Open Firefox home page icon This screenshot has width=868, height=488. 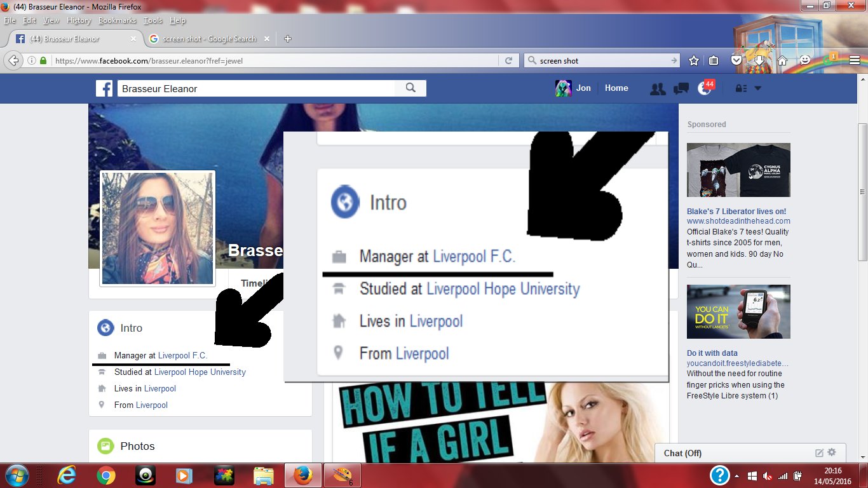pos(781,60)
